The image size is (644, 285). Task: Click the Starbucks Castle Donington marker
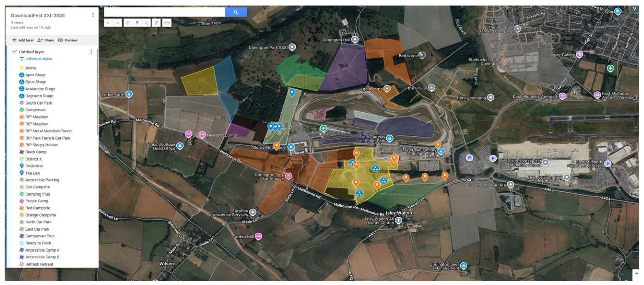pyautogui.click(x=504, y=61)
